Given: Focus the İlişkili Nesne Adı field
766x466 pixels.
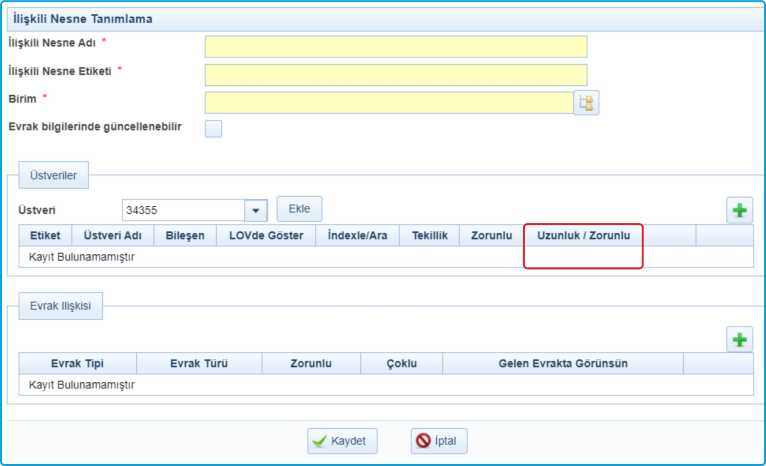Looking at the screenshot, I should pos(395,47).
